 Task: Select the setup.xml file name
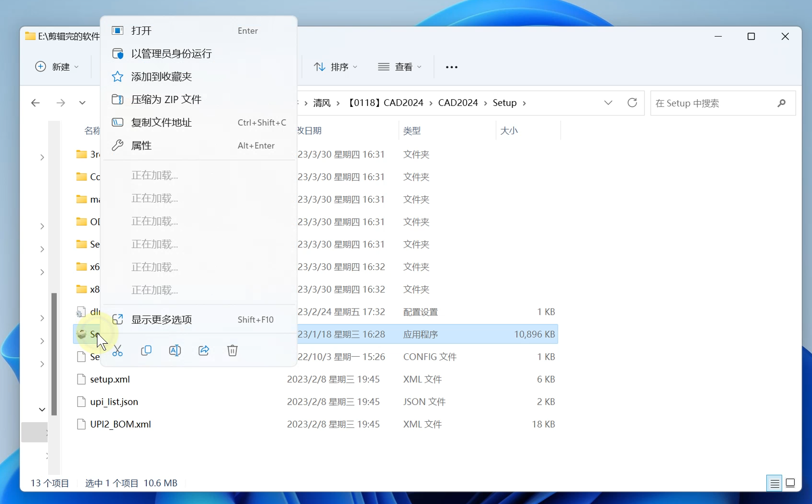pyautogui.click(x=110, y=379)
